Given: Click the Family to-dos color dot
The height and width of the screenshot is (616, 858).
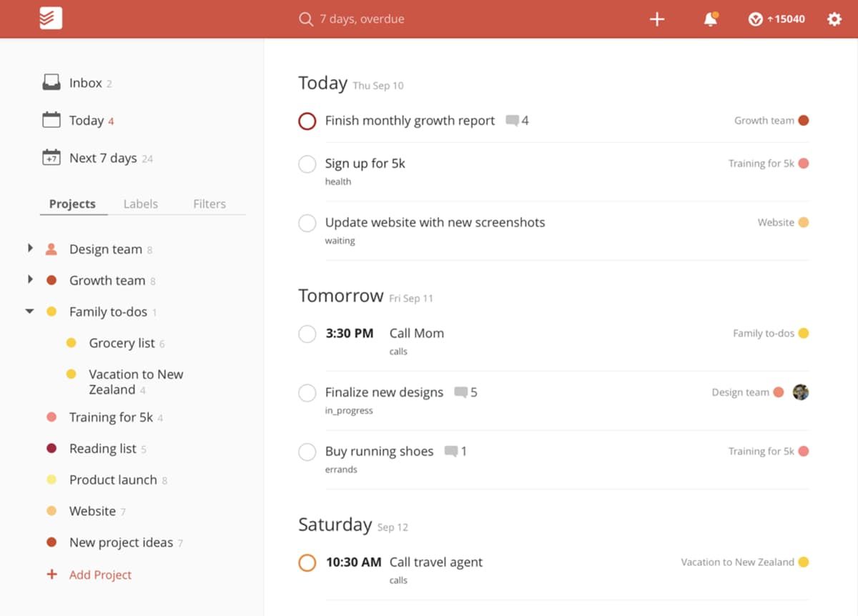Looking at the screenshot, I should 51,312.
